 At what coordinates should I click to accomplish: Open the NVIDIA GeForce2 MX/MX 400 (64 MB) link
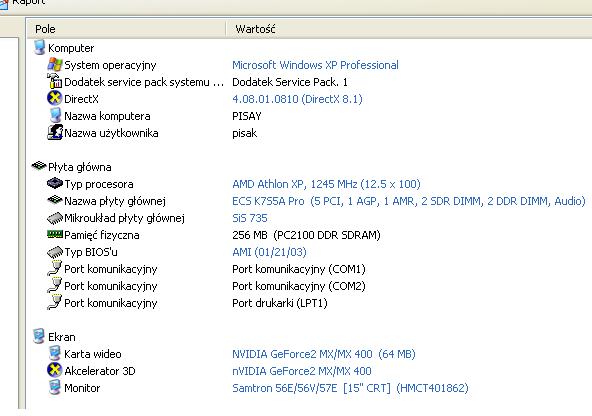tap(324, 354)
